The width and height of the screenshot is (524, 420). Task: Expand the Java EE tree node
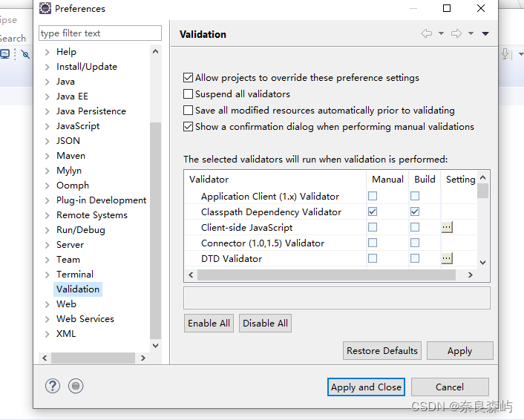[48, 96]
